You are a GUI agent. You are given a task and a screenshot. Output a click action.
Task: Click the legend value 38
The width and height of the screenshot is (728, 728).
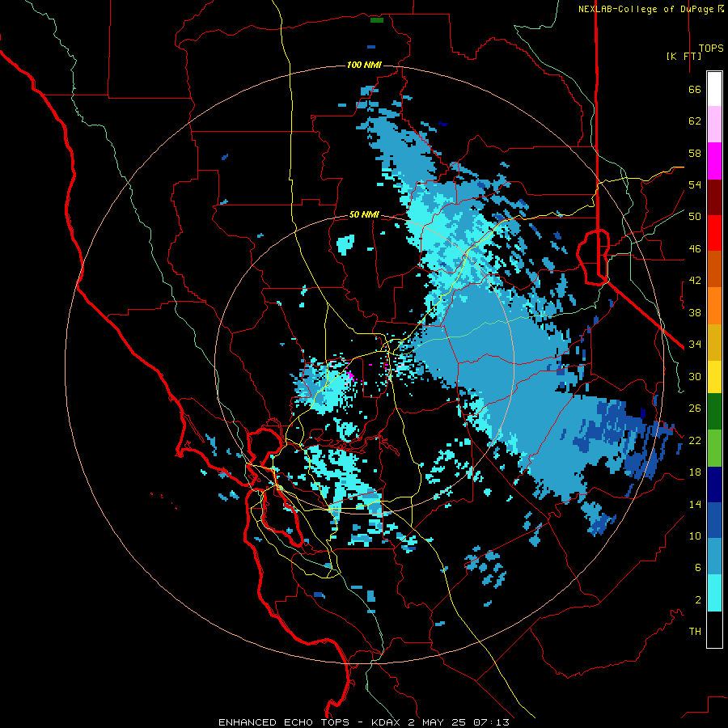pyautogui.click(x=695, y=313)
